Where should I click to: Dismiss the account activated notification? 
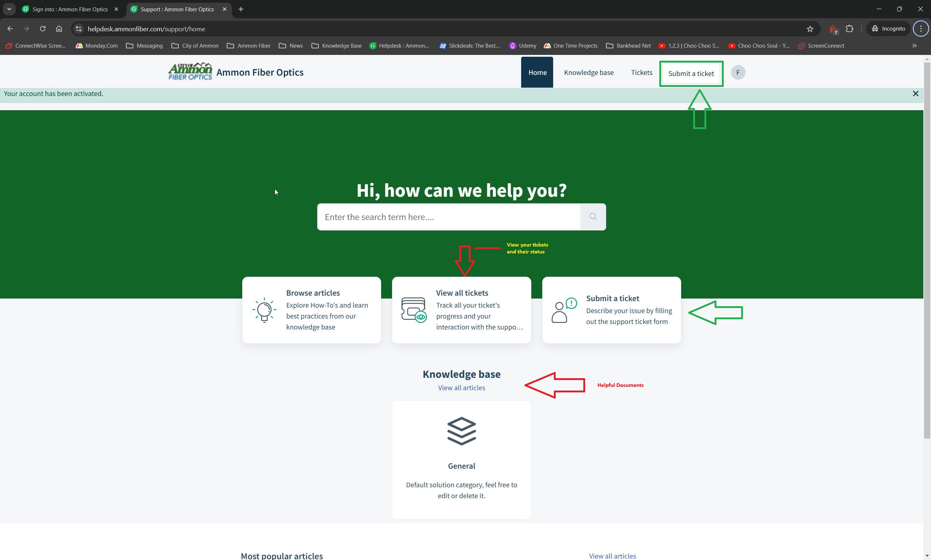click(915, 93)
